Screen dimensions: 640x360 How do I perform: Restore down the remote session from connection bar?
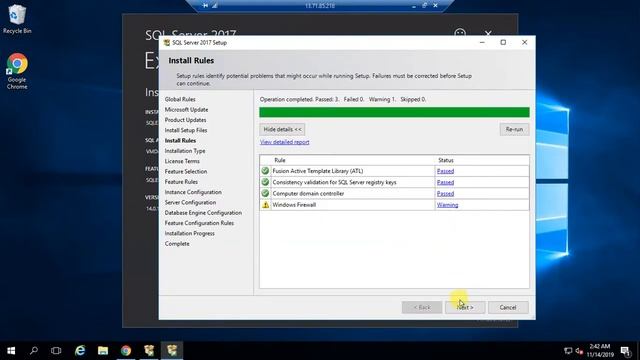[x=424, y=6]
